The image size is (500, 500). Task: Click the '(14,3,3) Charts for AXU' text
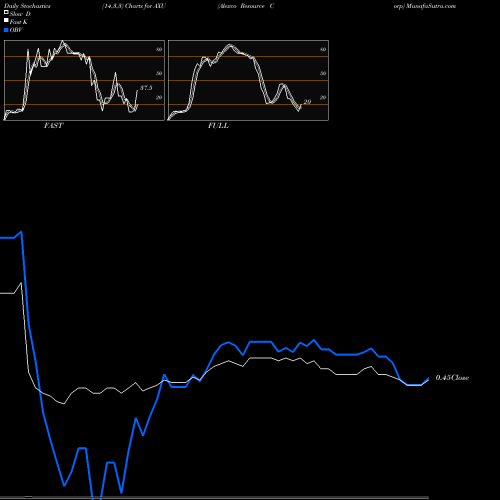134,6
